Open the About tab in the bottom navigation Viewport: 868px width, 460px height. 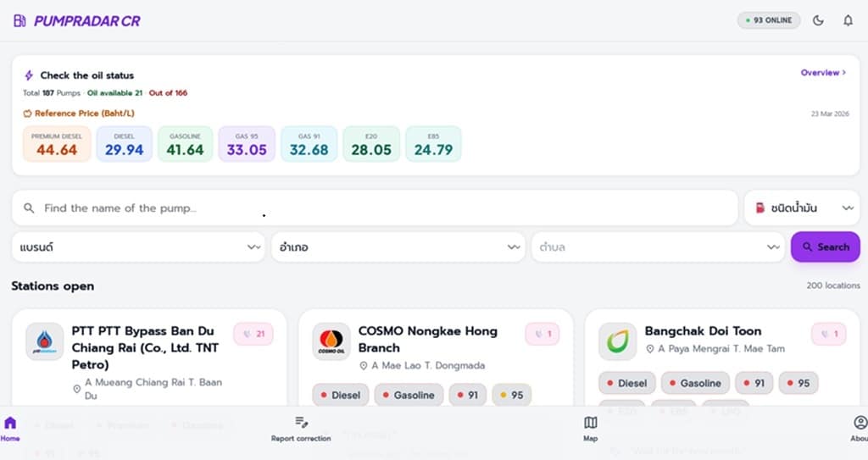[860, 429]
